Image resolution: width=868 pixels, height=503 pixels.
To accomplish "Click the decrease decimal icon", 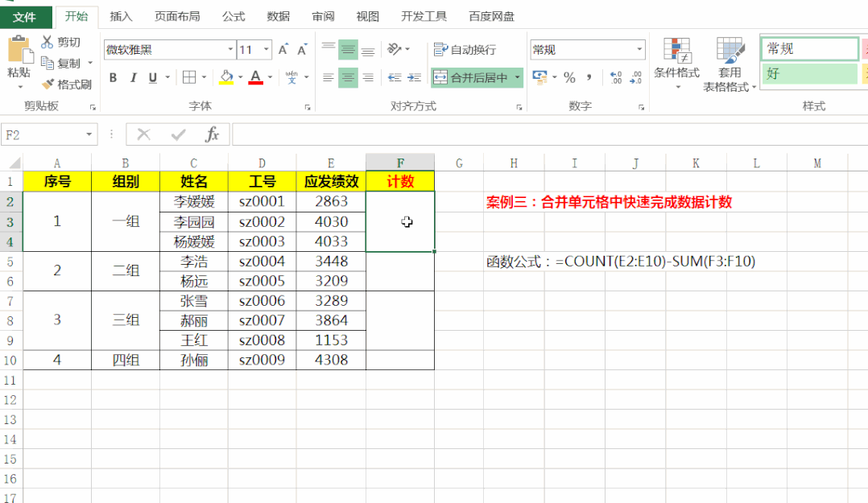I will 635,77.
